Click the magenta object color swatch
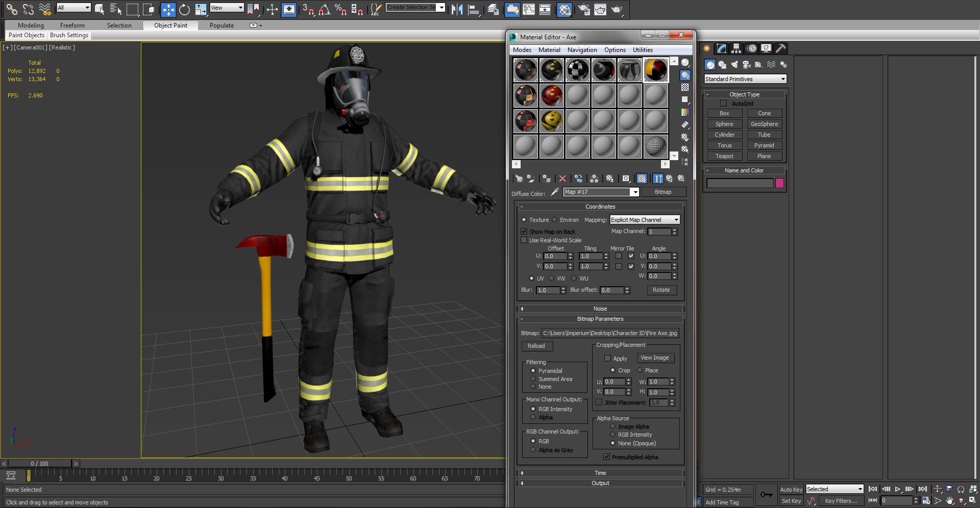The width and height of the screenshot is (980, 508). (x=779, y=183)
